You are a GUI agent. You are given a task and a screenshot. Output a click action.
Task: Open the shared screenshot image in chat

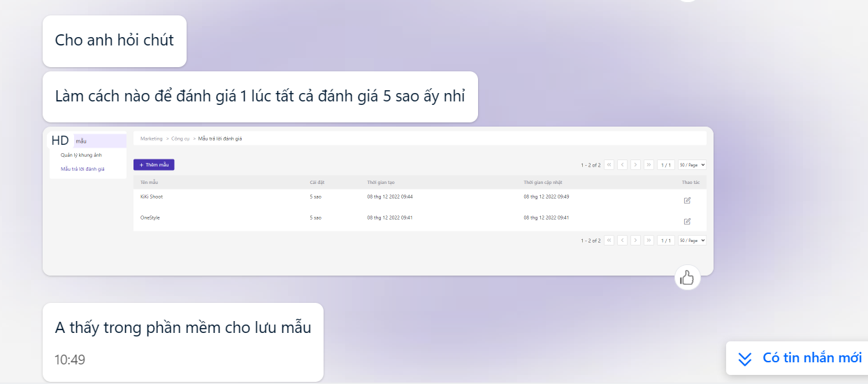[377, 201]
